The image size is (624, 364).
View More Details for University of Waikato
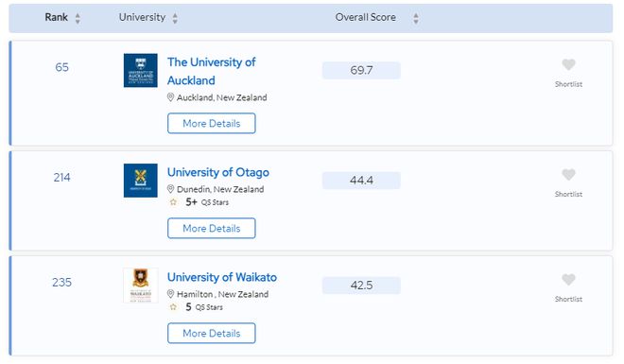pyautogui.click(x=212, y=334)
